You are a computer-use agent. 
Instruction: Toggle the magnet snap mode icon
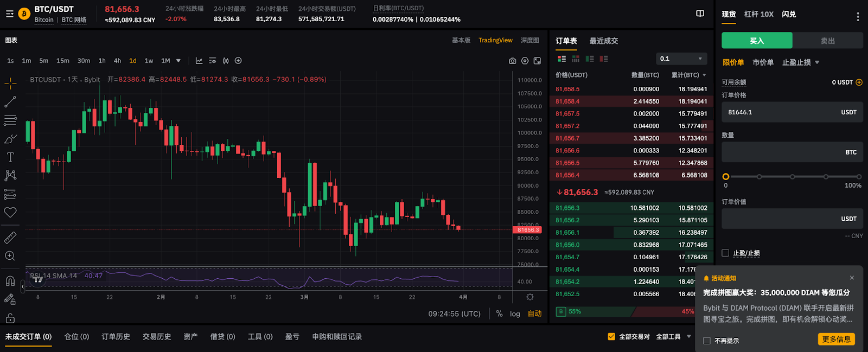10,281
